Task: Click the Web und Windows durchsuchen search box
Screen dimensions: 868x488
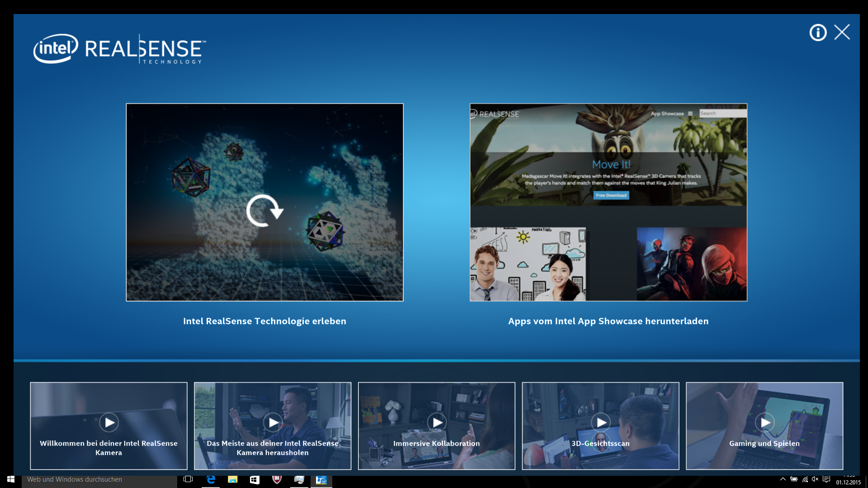Action: 99,479
